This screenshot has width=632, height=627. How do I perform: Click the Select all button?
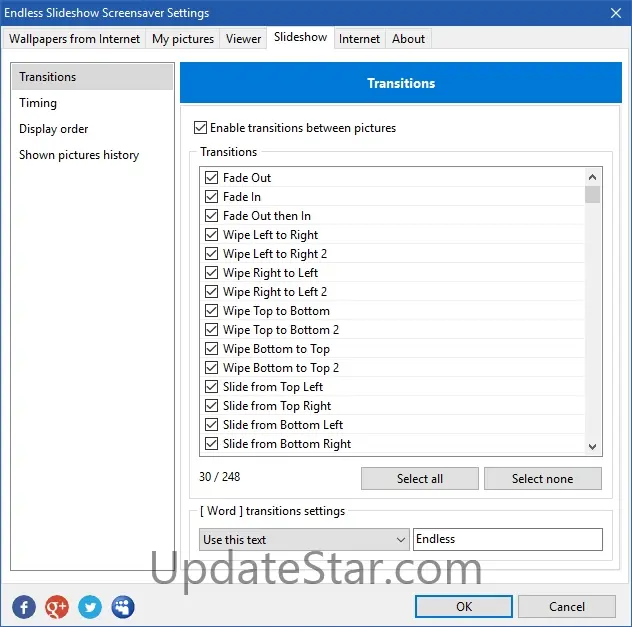coord(420,478)
